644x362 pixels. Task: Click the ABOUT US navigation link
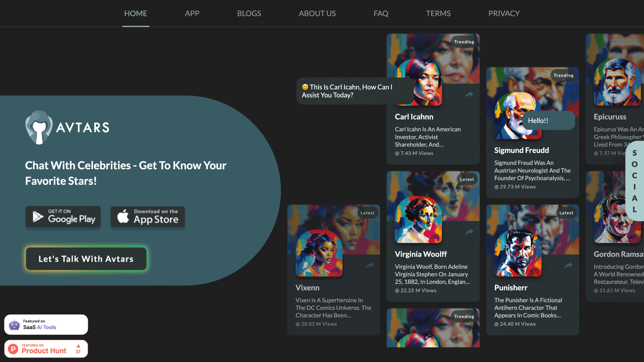(x=317, y=13)
